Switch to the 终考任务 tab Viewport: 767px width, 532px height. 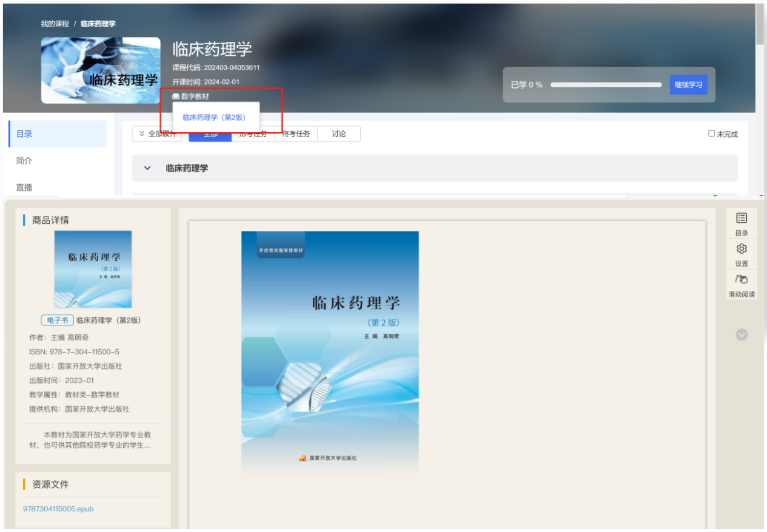coord(296,134)
